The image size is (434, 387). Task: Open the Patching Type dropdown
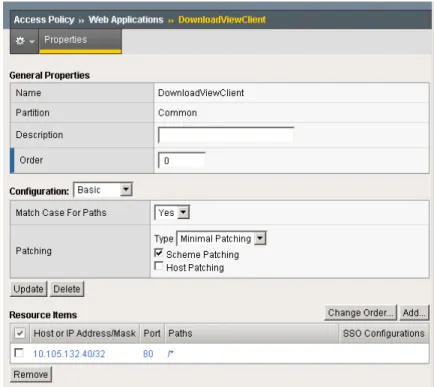pos(221,238)
